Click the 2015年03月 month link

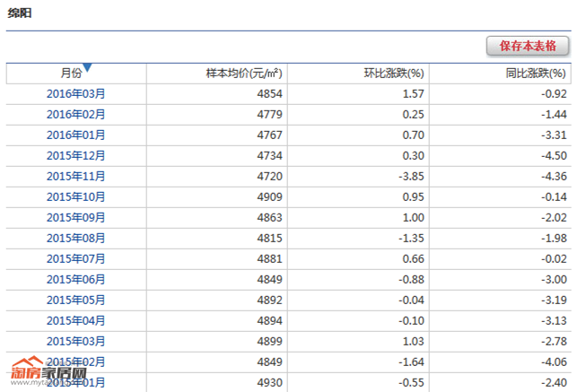pyautogui.click(x=75, y=342)
